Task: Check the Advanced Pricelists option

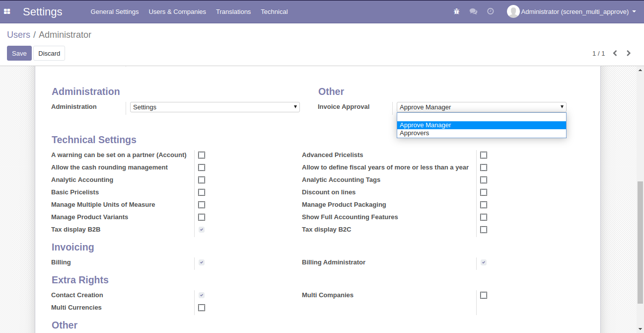Action: coord(484,155)
